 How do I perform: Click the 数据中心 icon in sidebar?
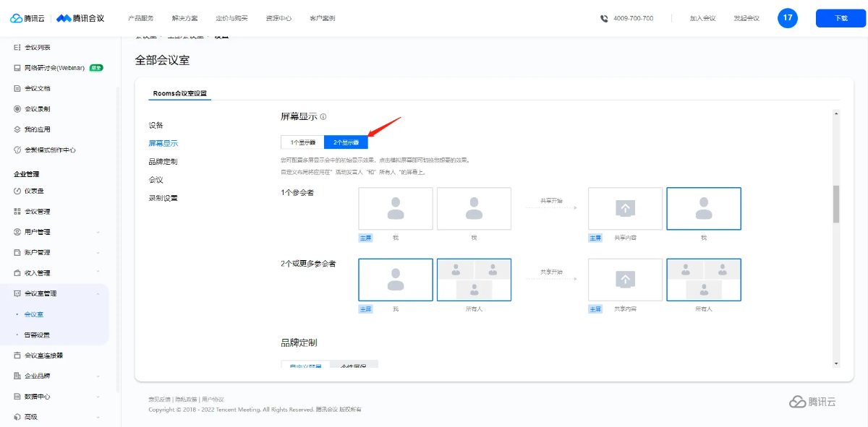tap(17, 397)
